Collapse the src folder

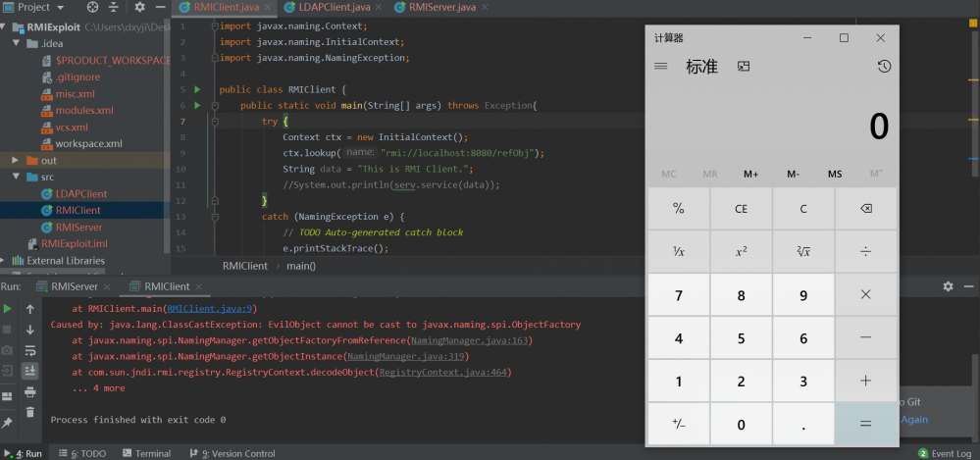click(x=16, y=177)
